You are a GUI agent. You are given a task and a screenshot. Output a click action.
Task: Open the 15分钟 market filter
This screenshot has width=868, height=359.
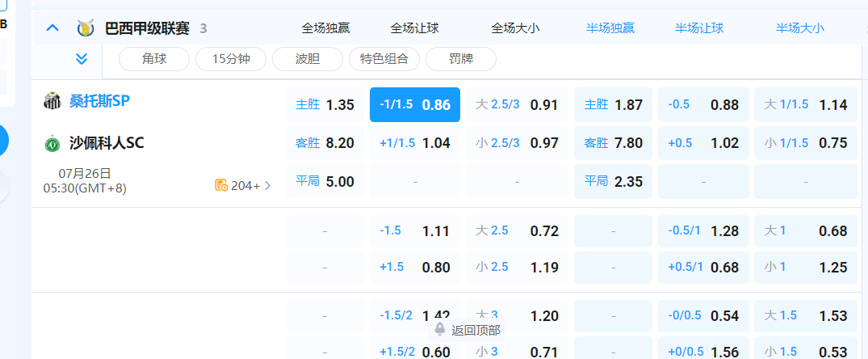pyautogui.click(x=231, y=59)
